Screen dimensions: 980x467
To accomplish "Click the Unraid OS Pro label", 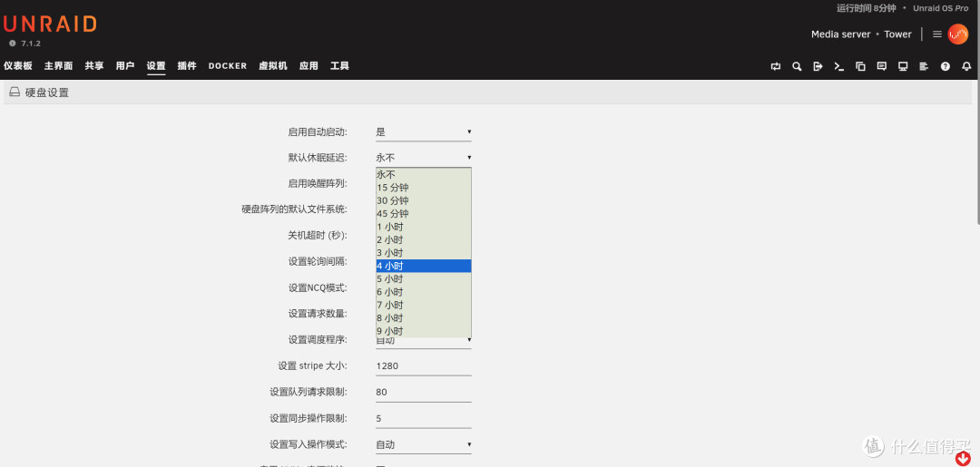I will point(941,8).
